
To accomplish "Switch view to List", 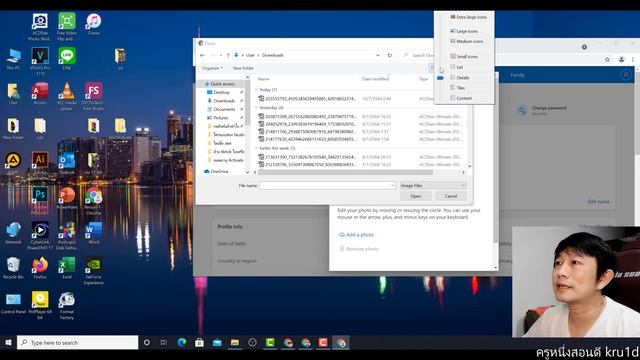I will 457,67.
